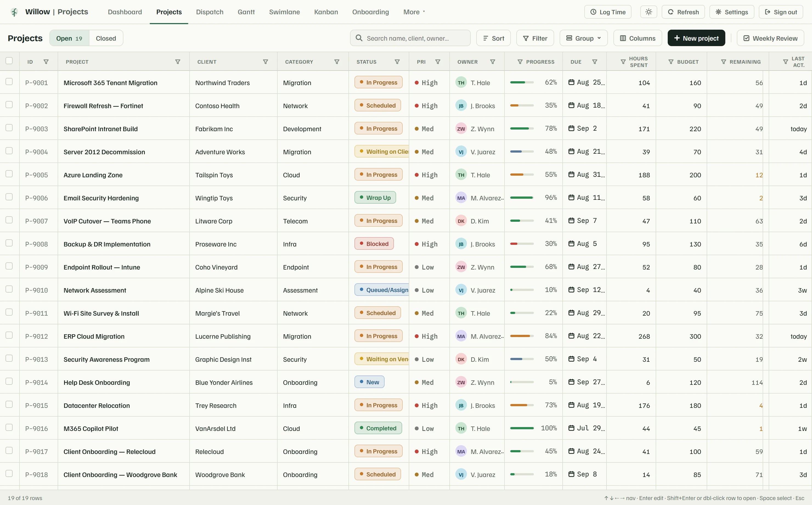
Task: Click the Due column filter funnel icon
Action: (x=594, y=62)
